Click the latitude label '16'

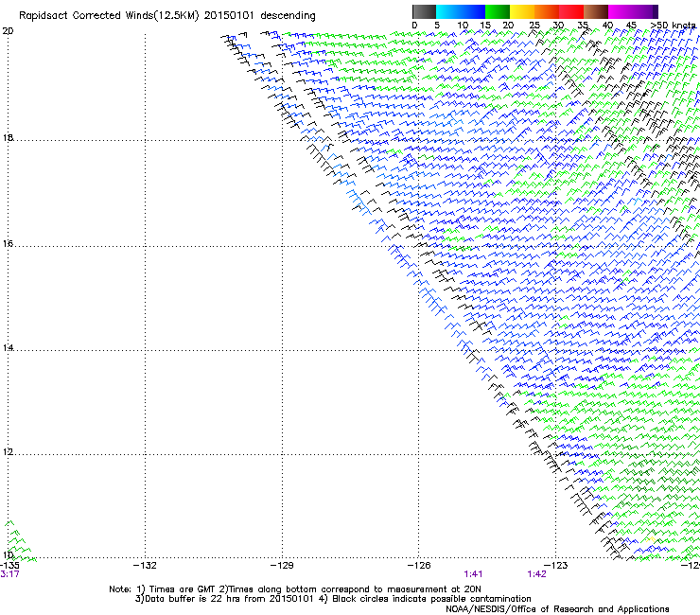pos(8,243)
